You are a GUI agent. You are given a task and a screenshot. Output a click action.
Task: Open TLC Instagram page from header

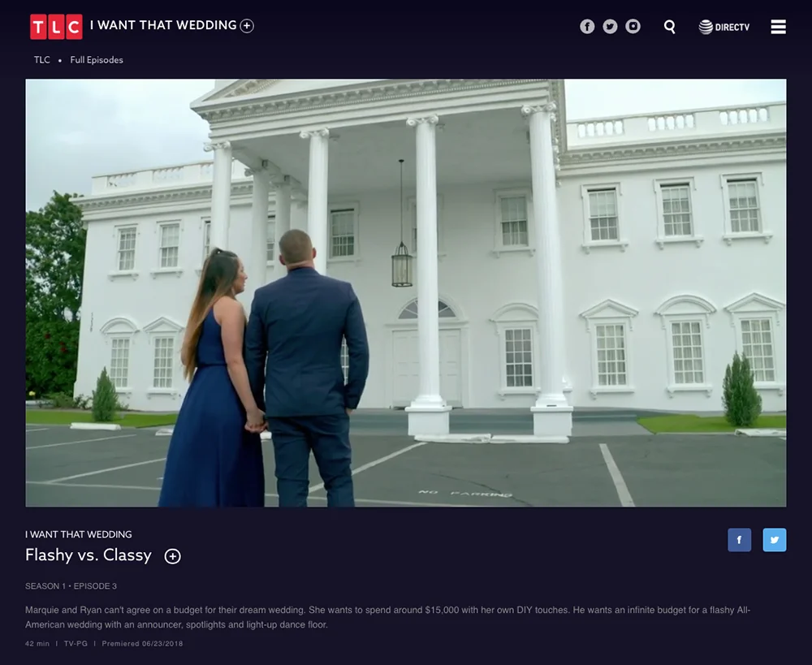633,27
